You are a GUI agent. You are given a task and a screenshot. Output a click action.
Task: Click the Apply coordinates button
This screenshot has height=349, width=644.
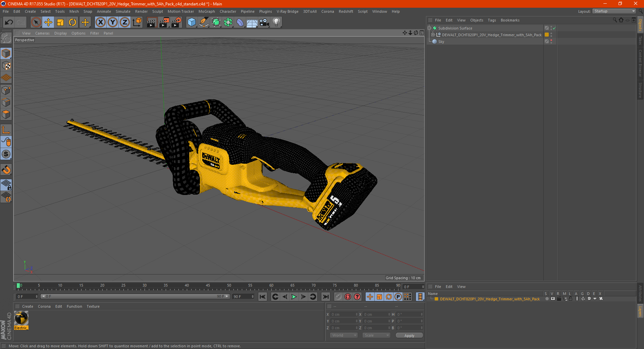pos(409,336)
